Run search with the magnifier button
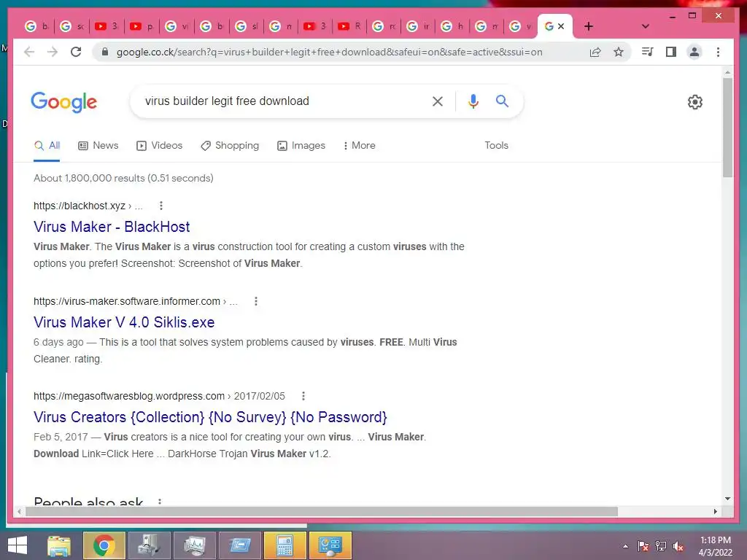 coord(502,101)
